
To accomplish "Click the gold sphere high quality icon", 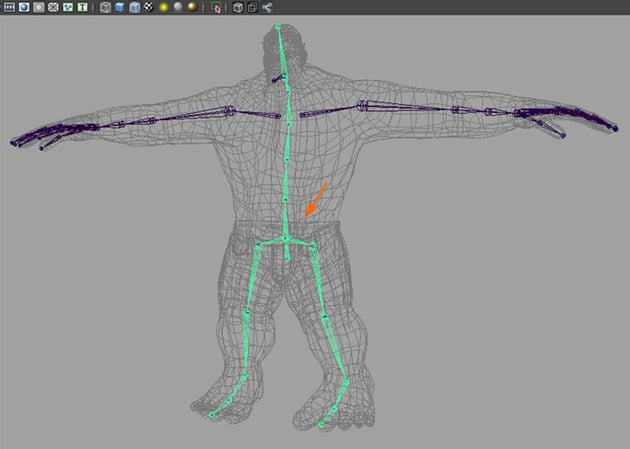I will 193,7.
